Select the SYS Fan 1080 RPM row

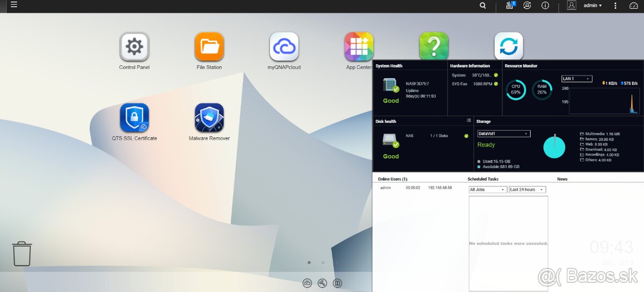click(x=475, y=84)
